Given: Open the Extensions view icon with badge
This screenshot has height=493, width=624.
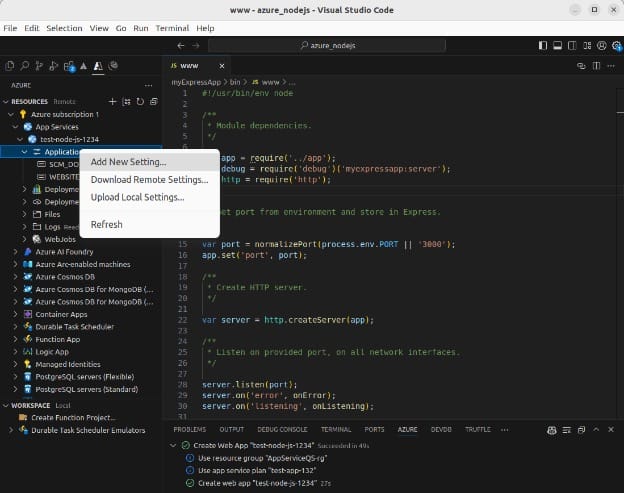Looking at the screenshot, I should [69, 66].
